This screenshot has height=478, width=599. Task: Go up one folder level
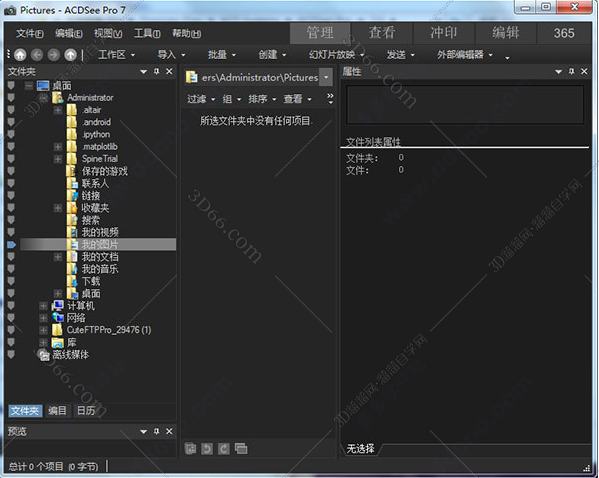pyautogui.click(x=70, y=55)
